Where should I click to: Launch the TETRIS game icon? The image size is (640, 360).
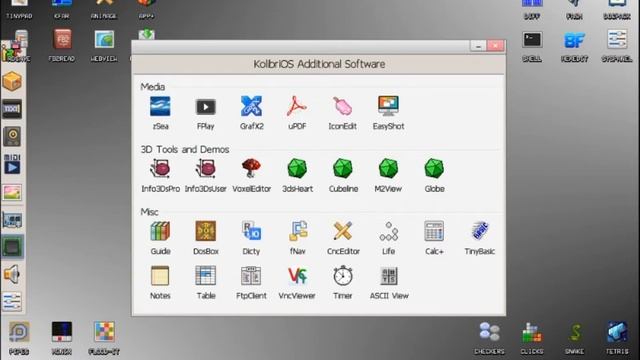(x=617, y=332)
